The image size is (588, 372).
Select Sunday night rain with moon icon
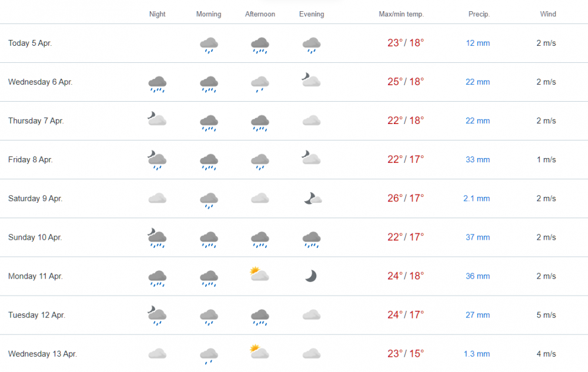click(157, 237)
